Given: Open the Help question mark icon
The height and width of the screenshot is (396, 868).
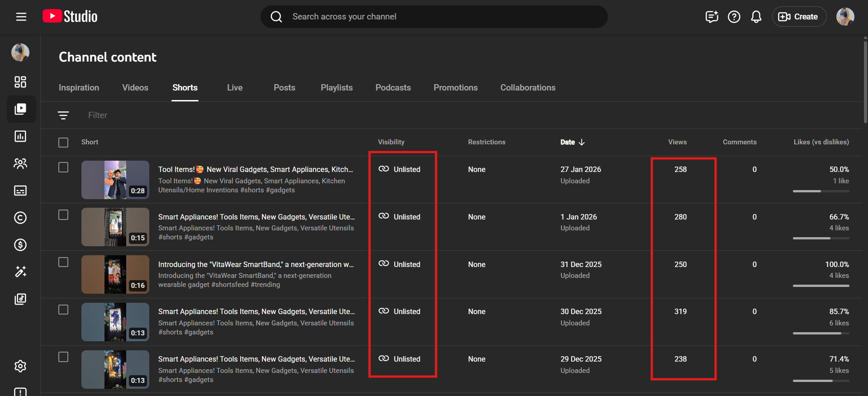Looking at the screenshot, I should tap(734, 17).
